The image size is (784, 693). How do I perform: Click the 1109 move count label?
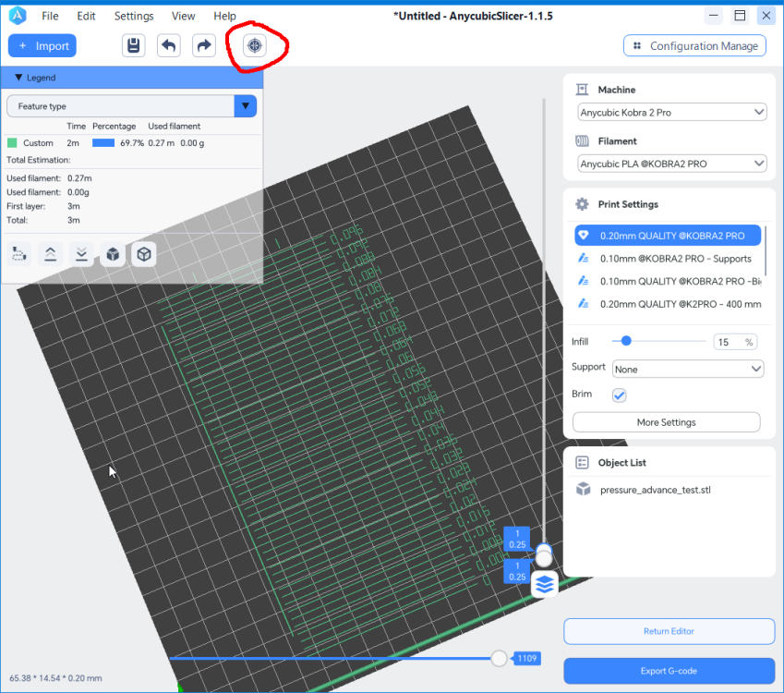coord(527,659)
